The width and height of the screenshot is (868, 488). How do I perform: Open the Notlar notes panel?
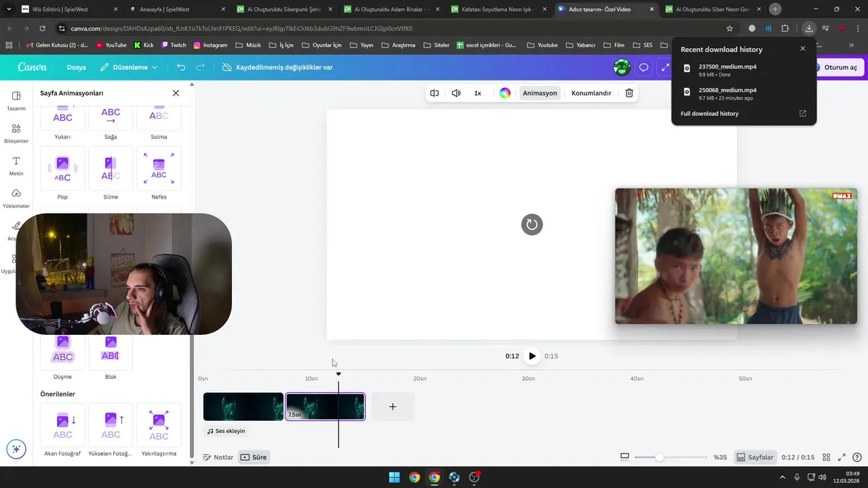click(218, 457)
